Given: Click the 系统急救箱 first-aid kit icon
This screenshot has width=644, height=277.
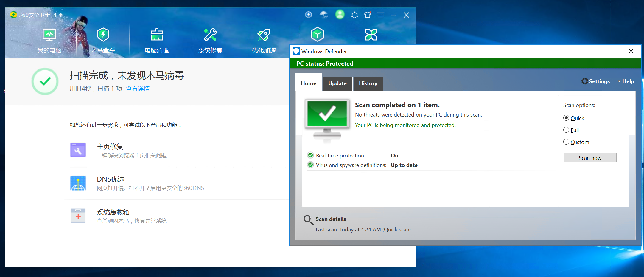Looking at the screenshot, I should [x=78, y=216].
